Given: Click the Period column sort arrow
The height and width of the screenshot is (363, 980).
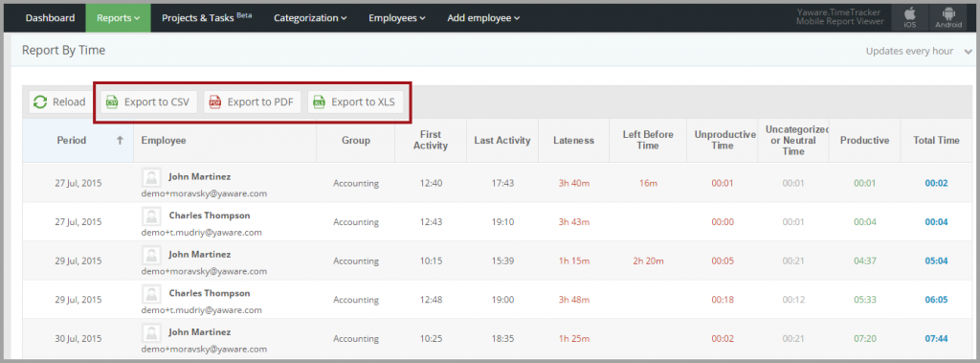Looking at the screenshot, I should pyautogui.click(x=120, y=140).
